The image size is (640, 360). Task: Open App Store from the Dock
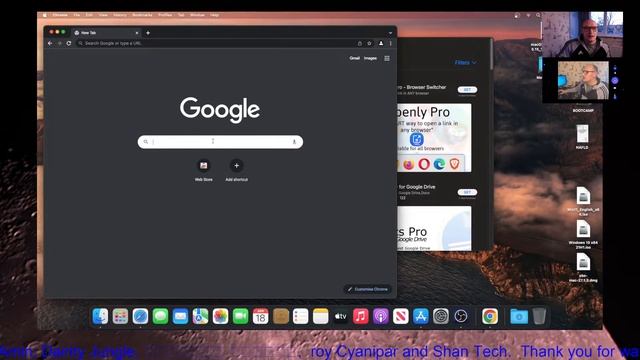pos(420,316)
